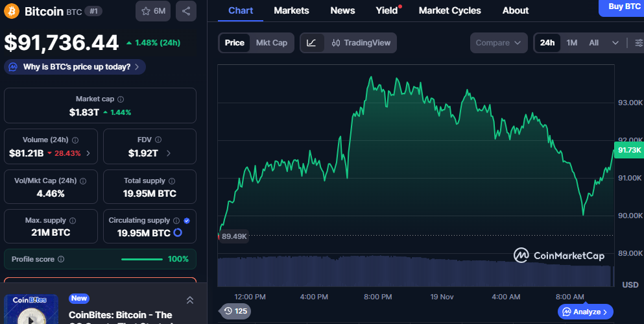Expand the CoinBites panel chevron
Image resolution: width=644 pixels, height=324 pixels.
[189, 300]
